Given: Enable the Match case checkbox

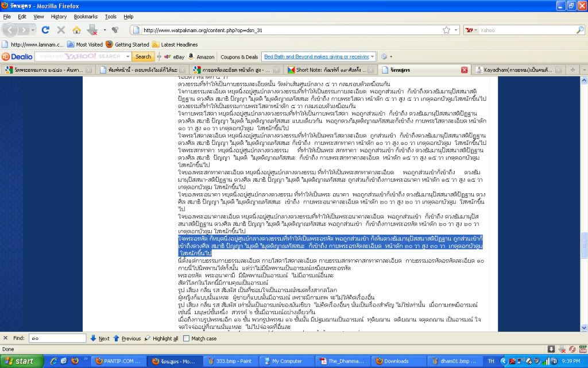Looking at the screenshot, I should 186,338.
